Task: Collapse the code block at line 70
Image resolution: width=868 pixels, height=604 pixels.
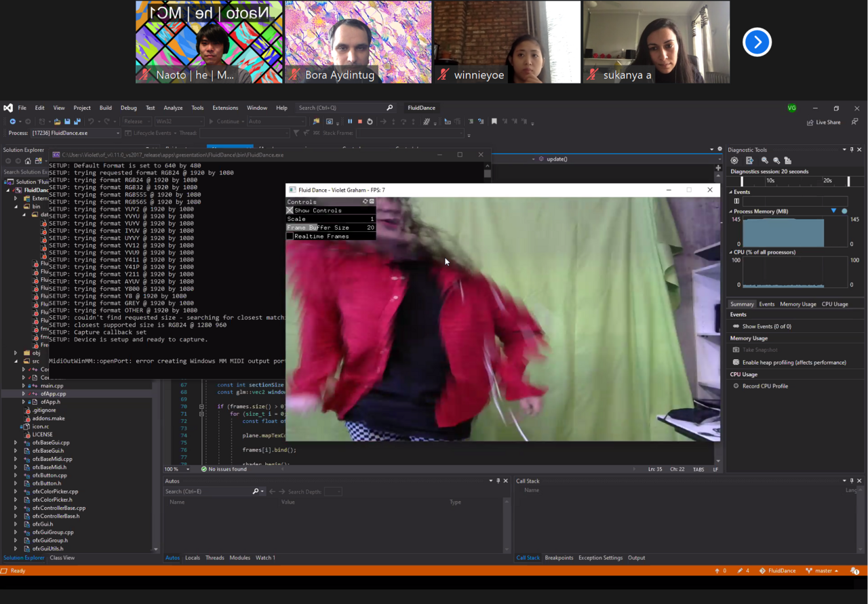Action: (201, 406)
